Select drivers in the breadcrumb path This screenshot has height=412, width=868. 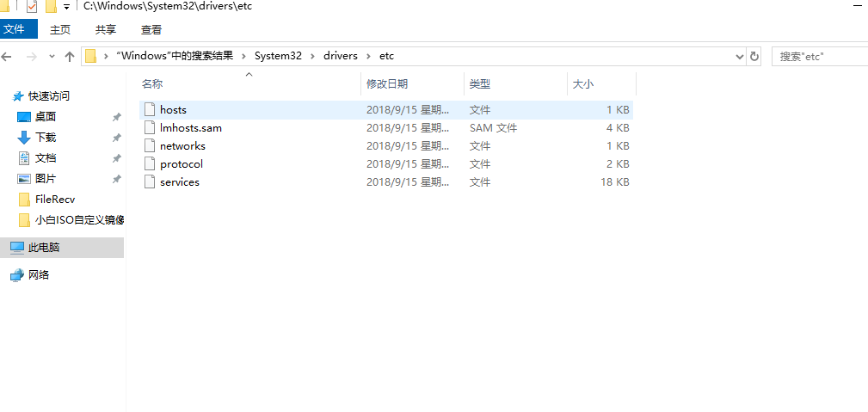tap(341, 56)
